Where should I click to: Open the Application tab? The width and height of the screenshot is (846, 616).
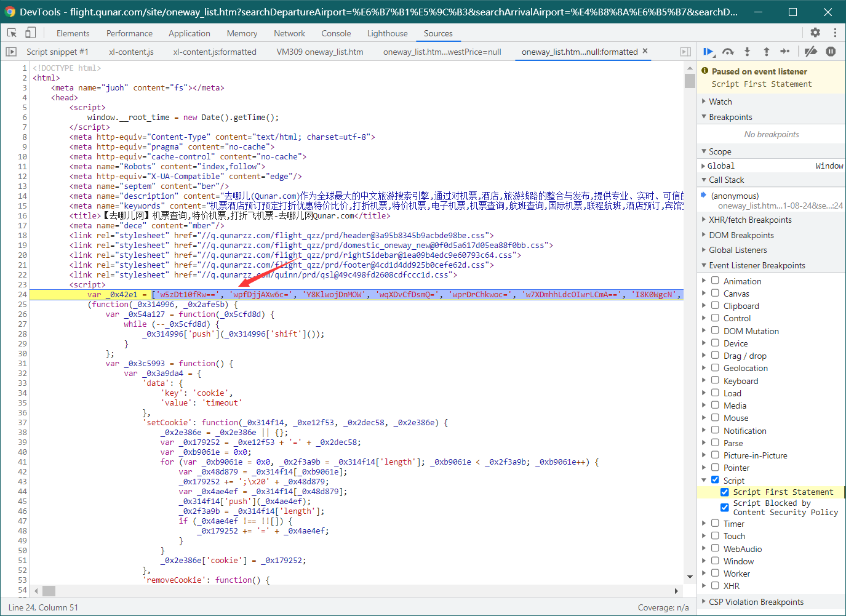[x=190, y=33]
